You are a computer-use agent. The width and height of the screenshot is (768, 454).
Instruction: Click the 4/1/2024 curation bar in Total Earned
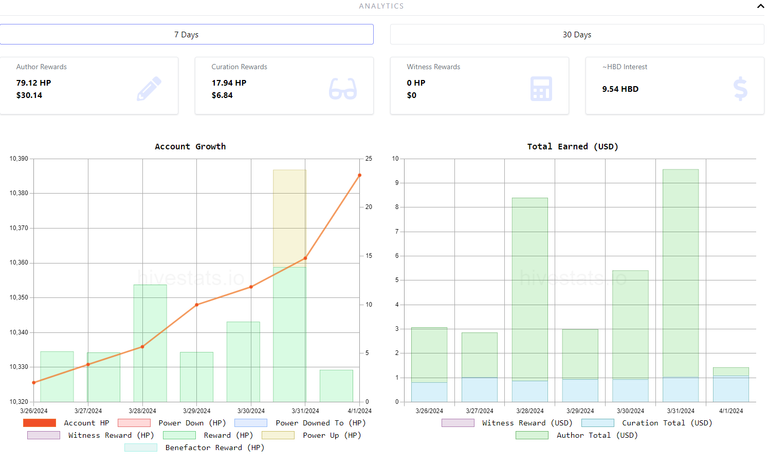pos(731,389)
